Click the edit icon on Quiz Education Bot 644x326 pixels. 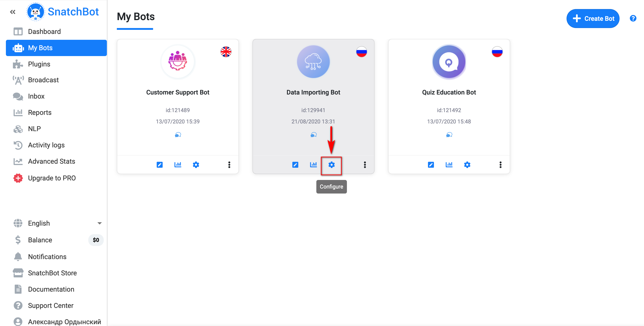click(430, 165)
